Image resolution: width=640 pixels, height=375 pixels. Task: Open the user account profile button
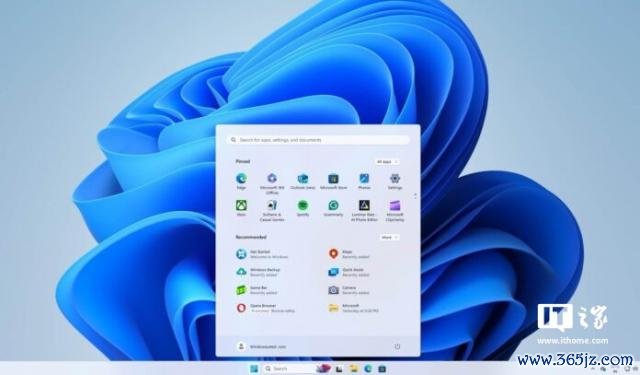point(261,346)
